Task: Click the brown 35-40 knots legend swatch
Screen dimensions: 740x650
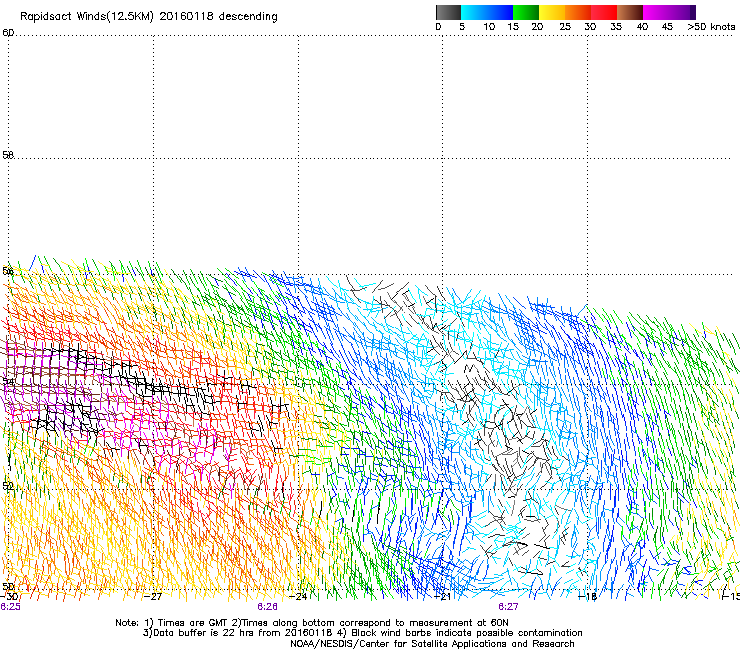Action: [630, 12]
